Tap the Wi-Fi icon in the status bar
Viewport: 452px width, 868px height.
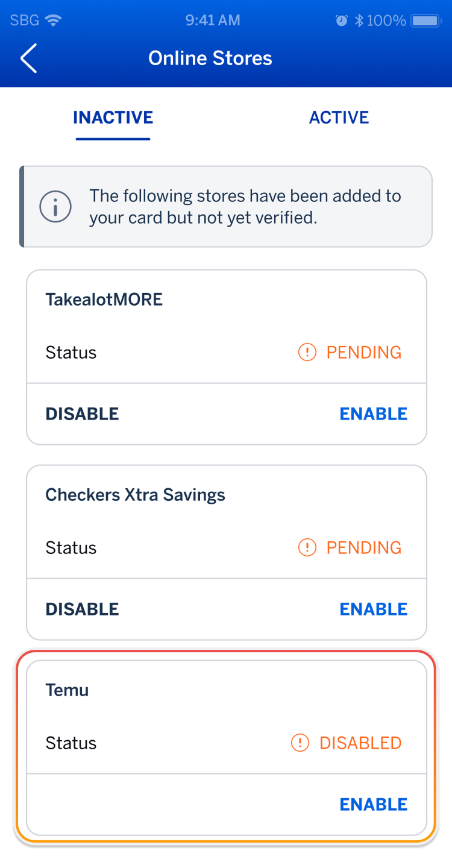[x=53, y=19]
